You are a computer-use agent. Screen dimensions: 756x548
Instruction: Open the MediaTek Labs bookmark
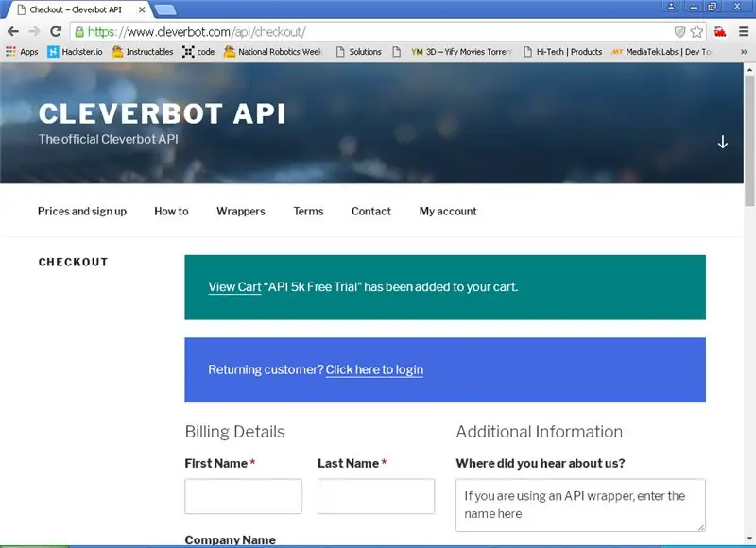661,52
